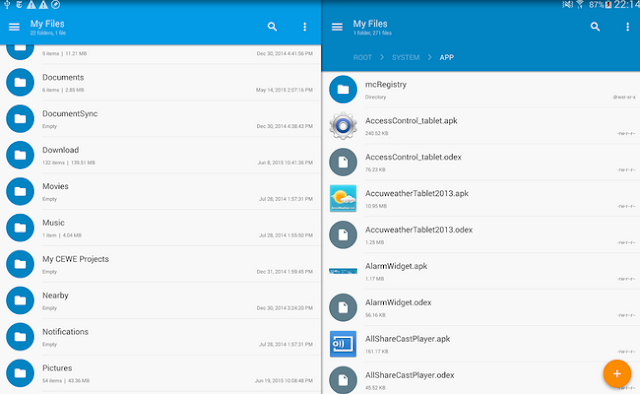Tap the AccessControl_tablet.odex file icon
640x394 pixels.
click(343, 162)
